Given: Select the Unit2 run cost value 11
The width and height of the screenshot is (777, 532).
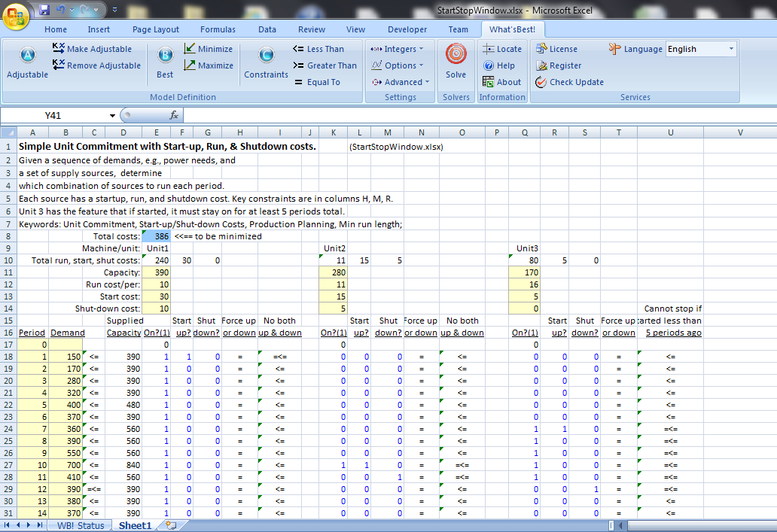Looking at the screenshot, I should coord(333,284).
